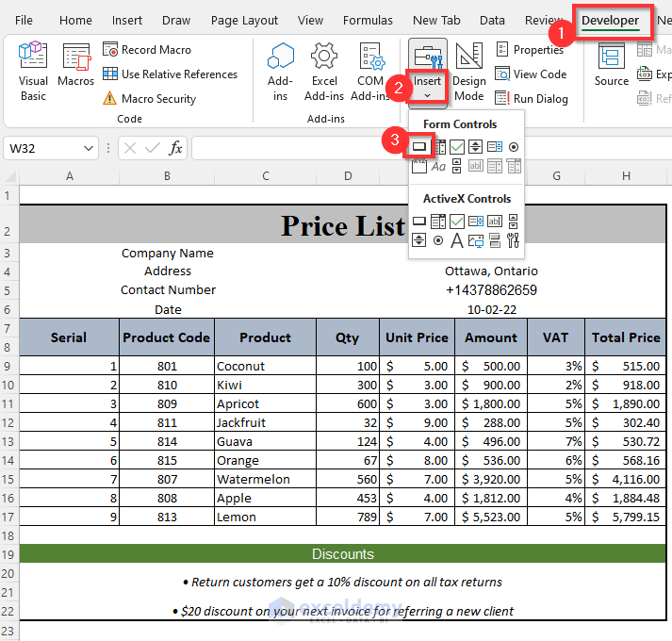This screenshot has height=641, width=672.
Task: Click the Price List title
Action: point(343,225)
